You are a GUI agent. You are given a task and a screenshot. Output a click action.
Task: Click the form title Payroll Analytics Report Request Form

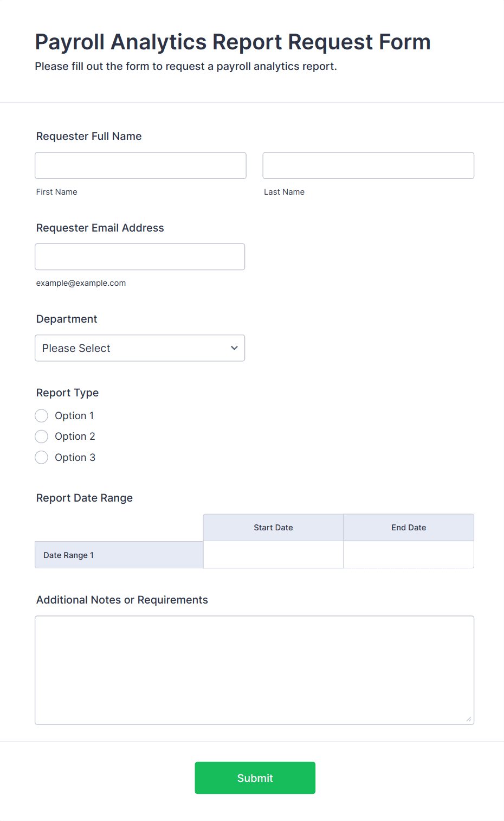tap(232, 42)
